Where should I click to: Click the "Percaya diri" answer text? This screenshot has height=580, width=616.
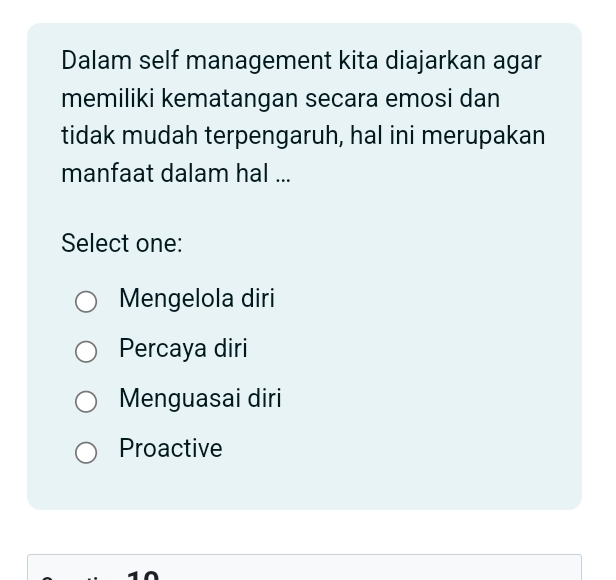183,349
